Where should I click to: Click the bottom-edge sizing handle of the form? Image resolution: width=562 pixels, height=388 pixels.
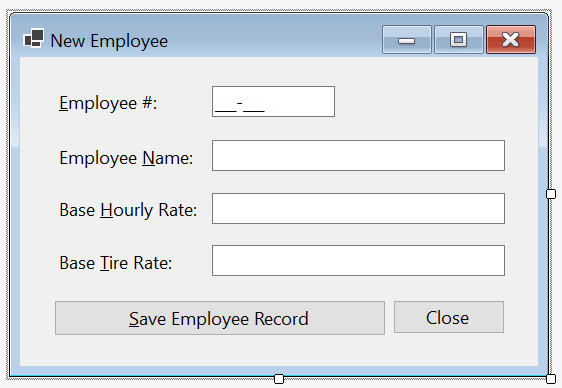coord(279,379)
